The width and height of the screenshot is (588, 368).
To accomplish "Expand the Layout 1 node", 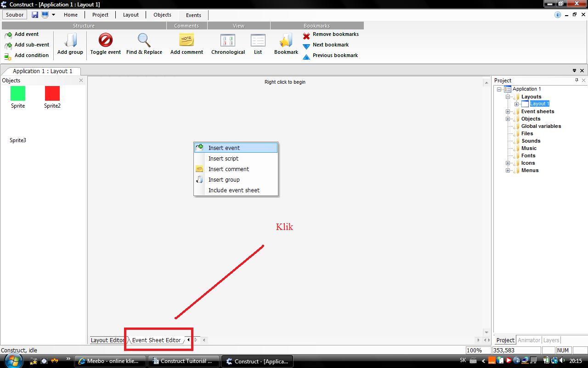I will [x=517, y=104].
